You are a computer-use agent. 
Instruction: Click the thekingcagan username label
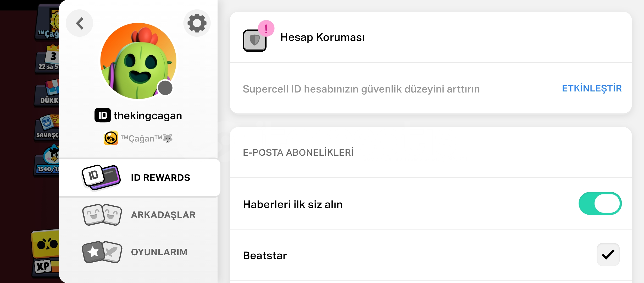coord(148,116)
